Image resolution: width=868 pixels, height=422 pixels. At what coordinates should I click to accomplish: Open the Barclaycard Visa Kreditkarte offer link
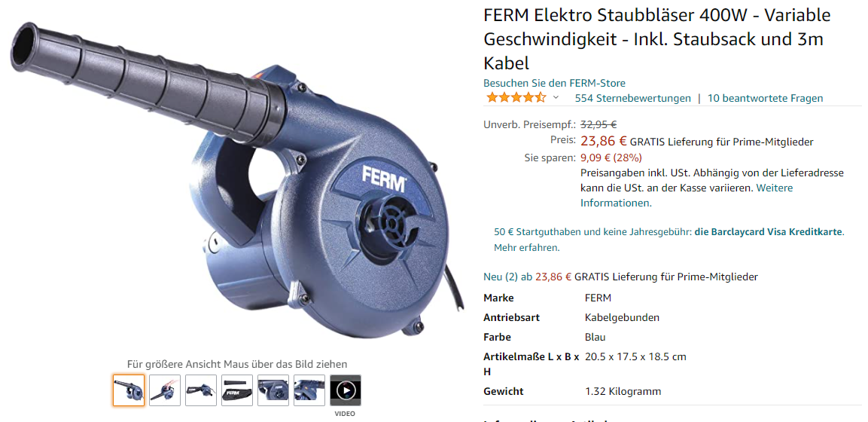(769, 232)
